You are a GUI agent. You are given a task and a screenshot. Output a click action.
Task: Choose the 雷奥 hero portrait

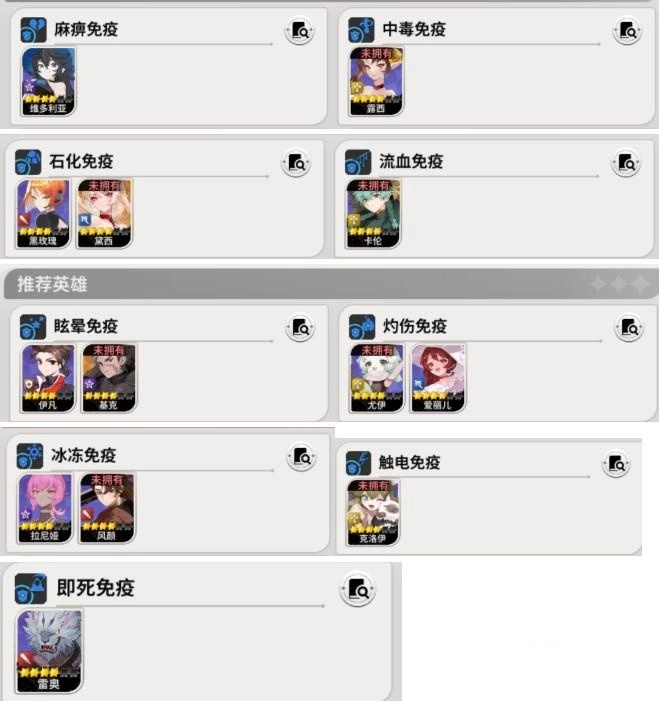49,651
